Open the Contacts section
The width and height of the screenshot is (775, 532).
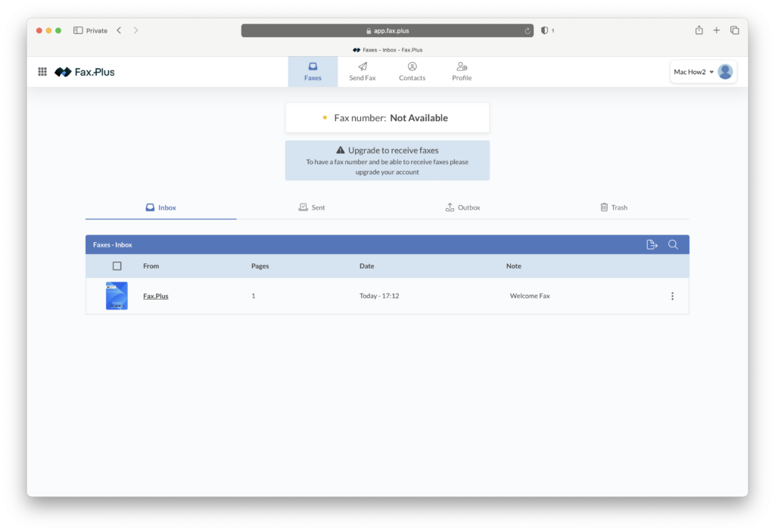[x=412, y=72]
